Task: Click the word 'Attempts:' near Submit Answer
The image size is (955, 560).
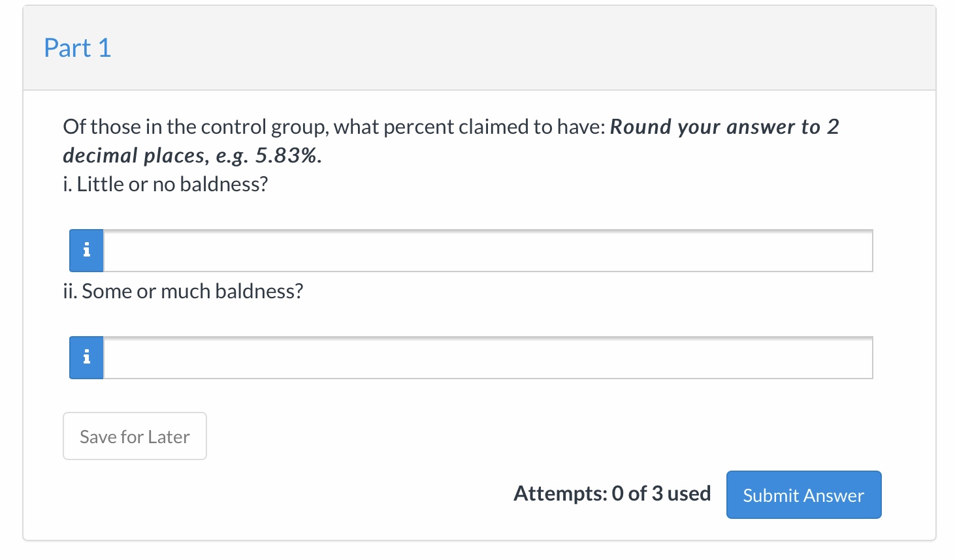Action: (x=560, y=493)
